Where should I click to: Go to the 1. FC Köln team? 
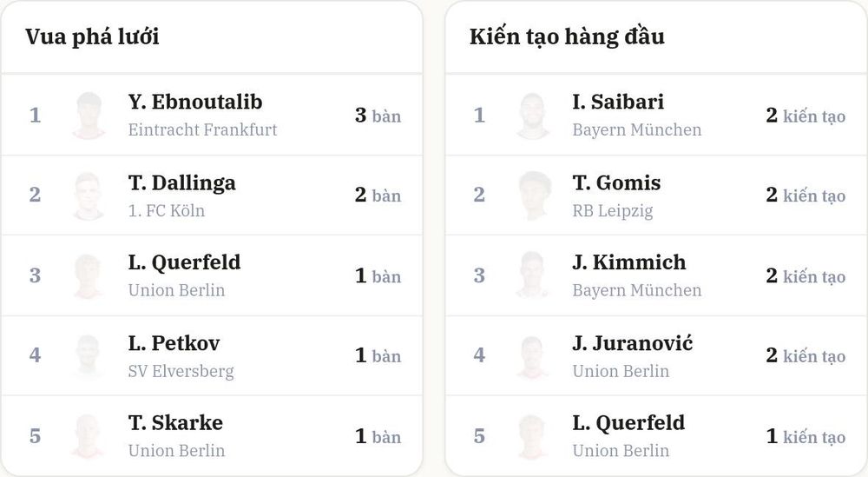click(166, 210)
